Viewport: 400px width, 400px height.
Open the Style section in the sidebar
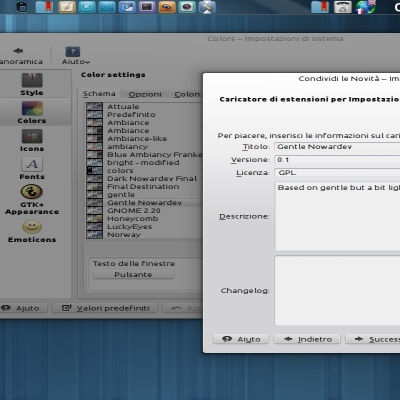click(x=32, y=85)
